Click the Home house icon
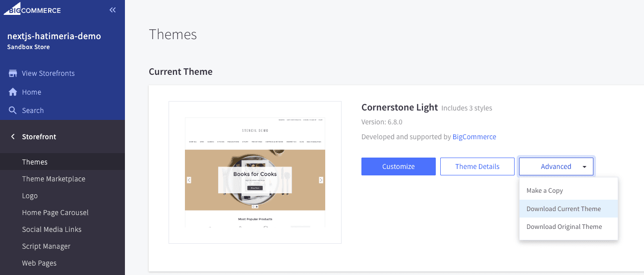This screenshot has width=644, height=275. (x=13, y=92)
